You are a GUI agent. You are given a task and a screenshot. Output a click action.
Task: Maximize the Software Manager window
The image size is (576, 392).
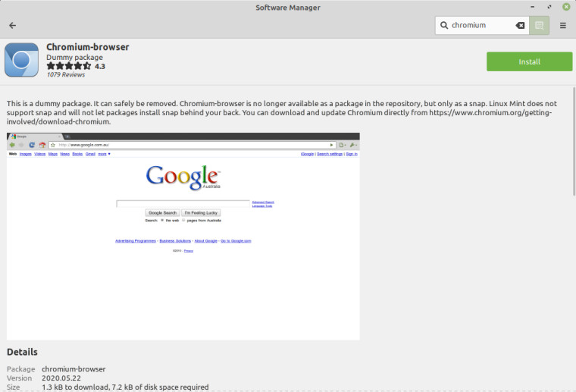[549, 7]
